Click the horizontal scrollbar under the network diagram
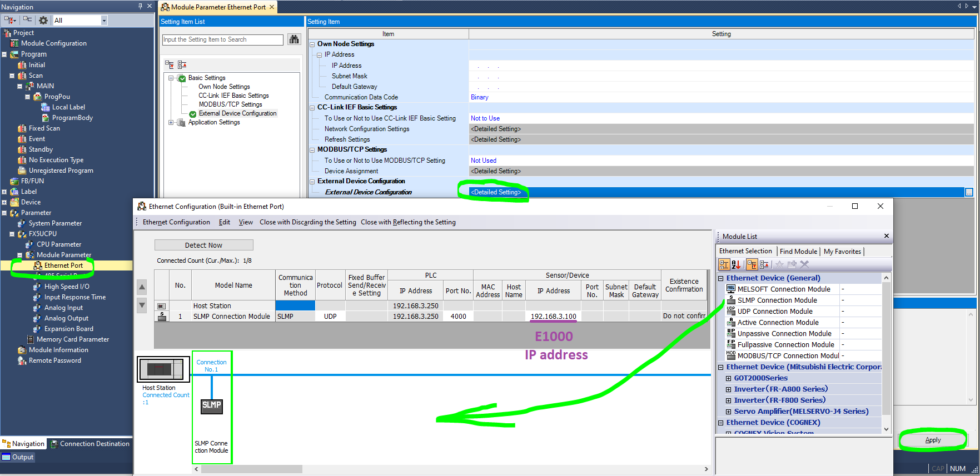The image size is (980, 476). (x=252, y=469)
